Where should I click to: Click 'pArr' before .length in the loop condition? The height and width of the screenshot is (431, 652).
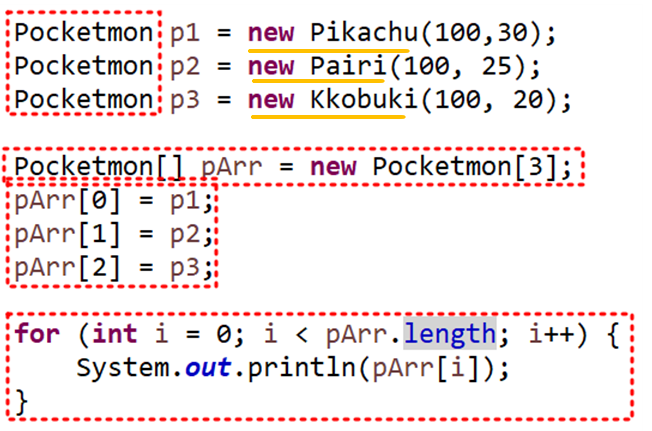357,335
